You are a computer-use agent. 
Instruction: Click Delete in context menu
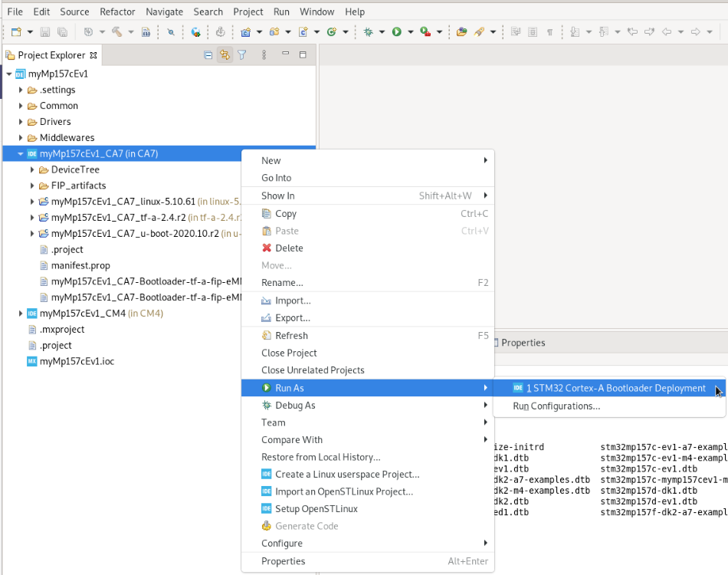pyautogui.click(x=368, y=248)
